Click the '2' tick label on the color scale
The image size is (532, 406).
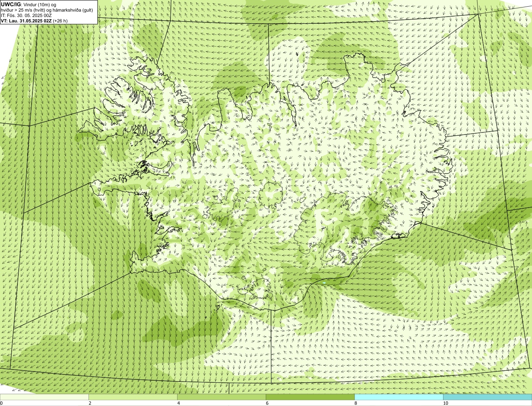point(90,403)
